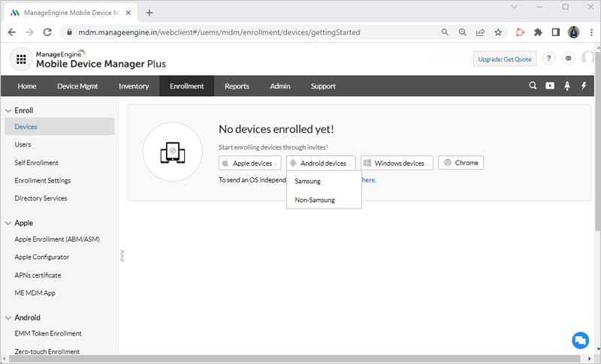Open Self Enrollment in the sidebar

pyautogui.click(x=36, y=163)
